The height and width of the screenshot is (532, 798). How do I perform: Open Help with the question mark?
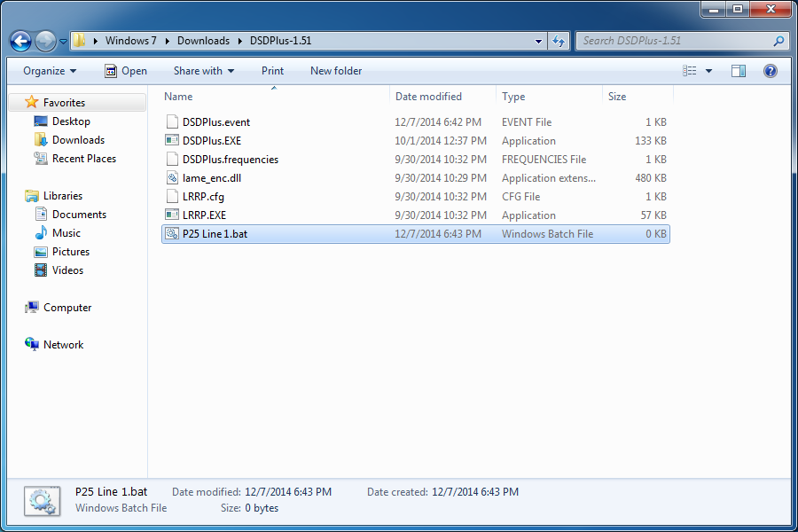[x=770, y=71]
